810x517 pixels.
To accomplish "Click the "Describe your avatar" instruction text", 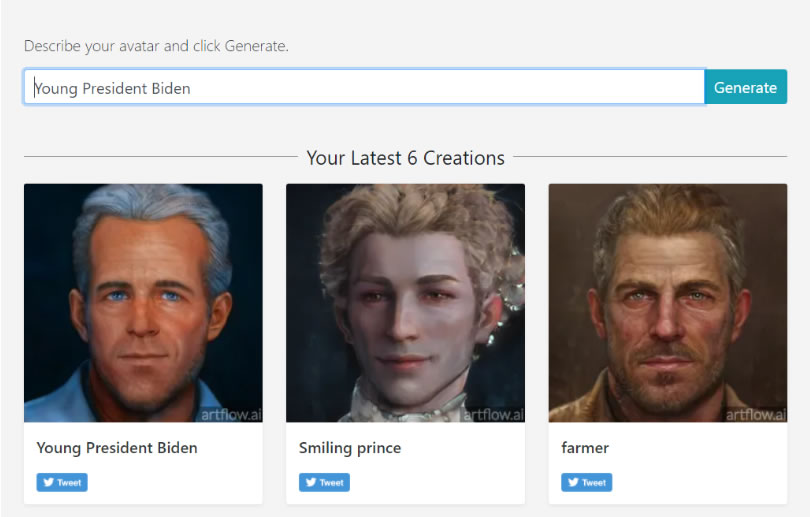I will pos(156,46).
